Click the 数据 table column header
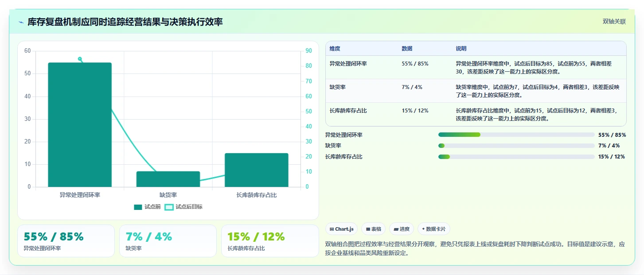 coord(407,49)
